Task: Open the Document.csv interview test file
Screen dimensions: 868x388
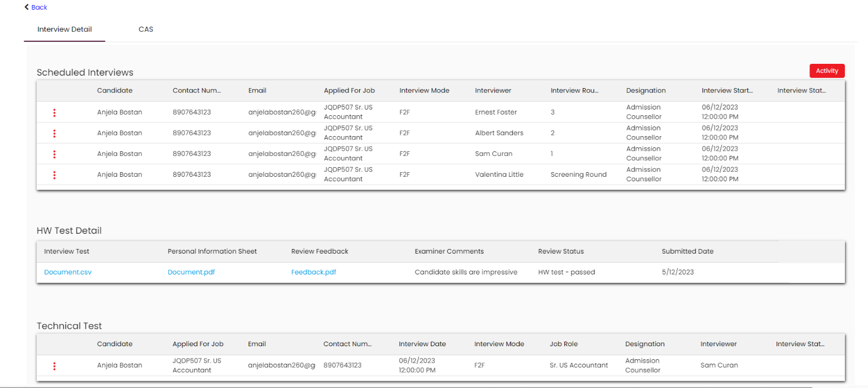Action: [x=68, y=272]
